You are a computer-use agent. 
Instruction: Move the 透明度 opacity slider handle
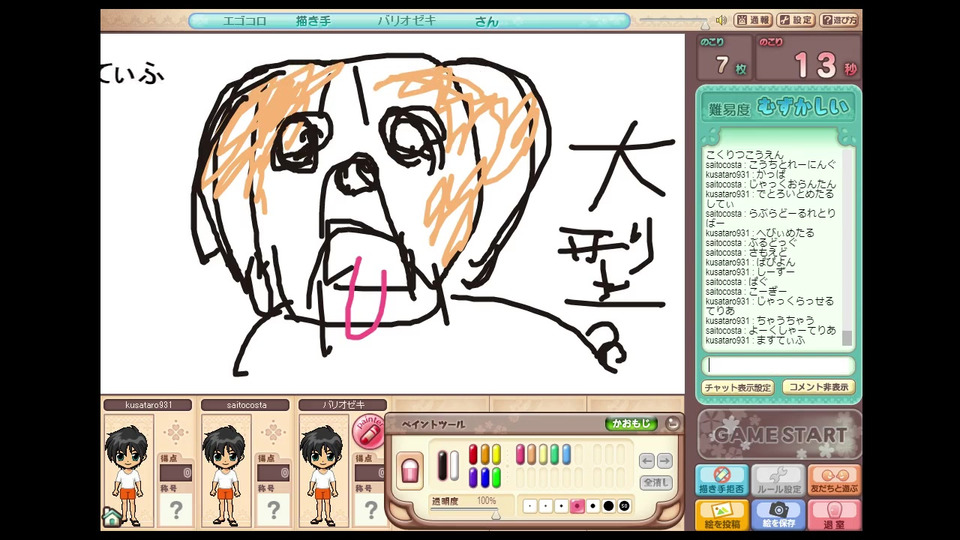coord(496,515)
